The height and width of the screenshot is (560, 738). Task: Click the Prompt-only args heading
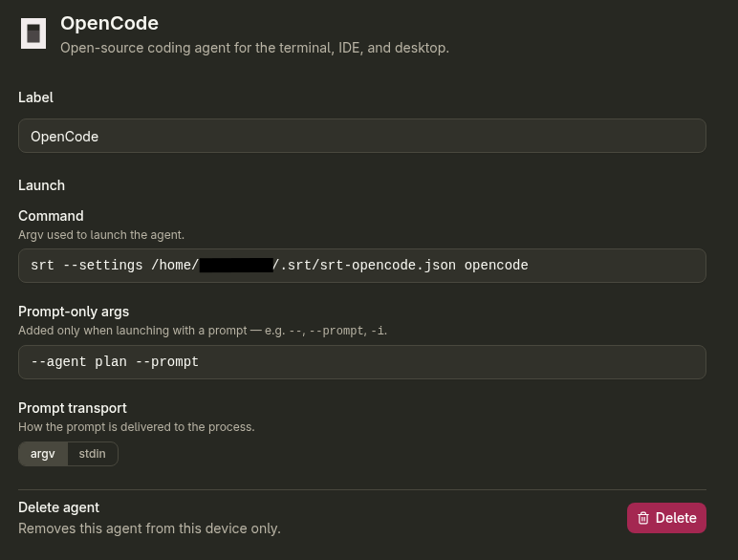74,312
